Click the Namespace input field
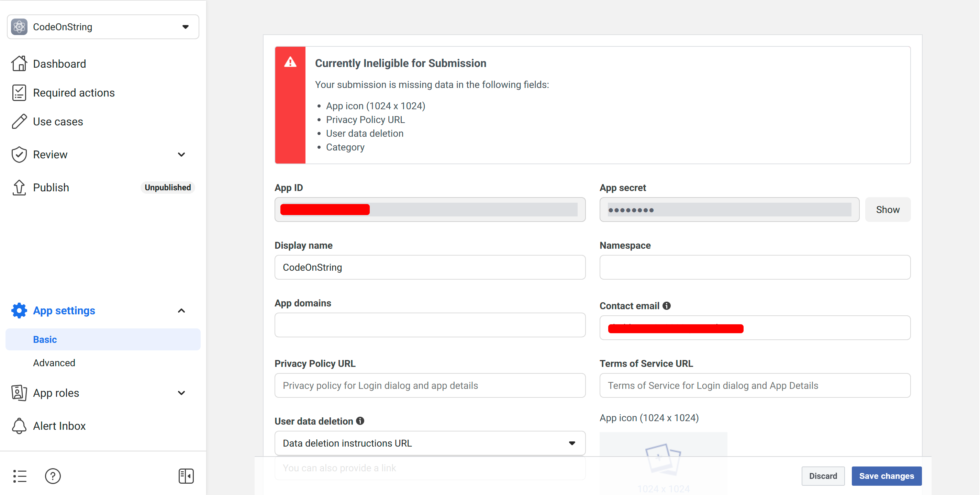Image resolution: width=980 pixels, height=495 pixels. pyautogui.click(x=755, y=267)
